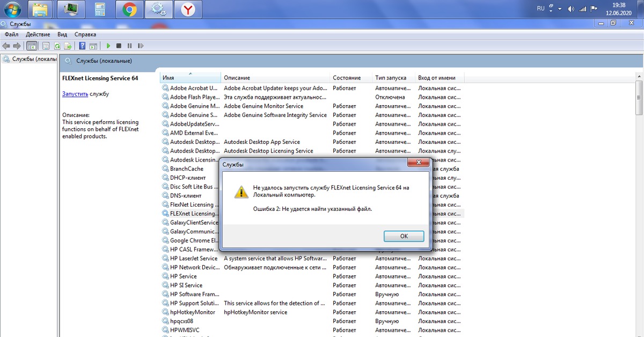
Task: Open the Файл menu
Action: pos(11,34)
